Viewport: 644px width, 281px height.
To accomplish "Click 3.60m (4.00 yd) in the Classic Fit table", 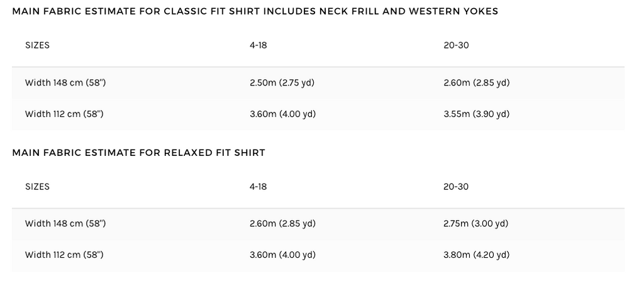I will click(282, 114).
